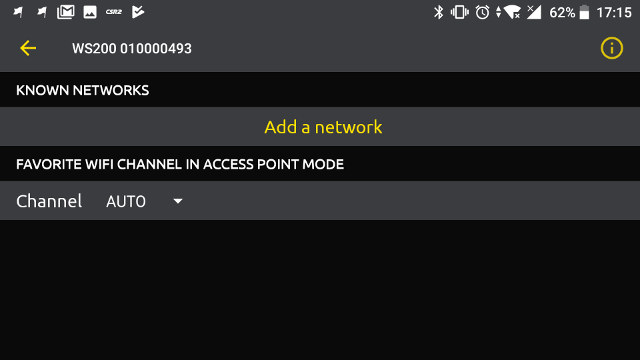
Task: Tap the Bluetooth status icon
Action: pos(438,12)
